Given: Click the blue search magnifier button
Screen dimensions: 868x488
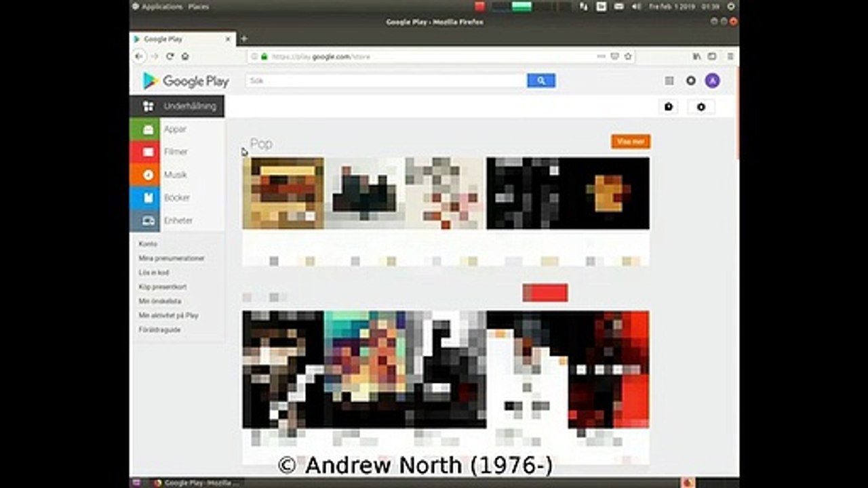Looking at the screenshot, I should tap(541, 81).
